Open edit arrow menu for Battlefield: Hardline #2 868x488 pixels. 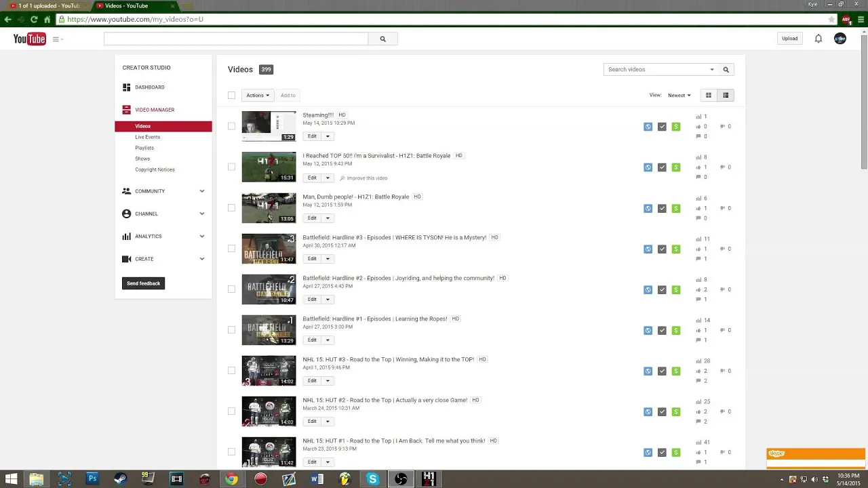(328, 299)
